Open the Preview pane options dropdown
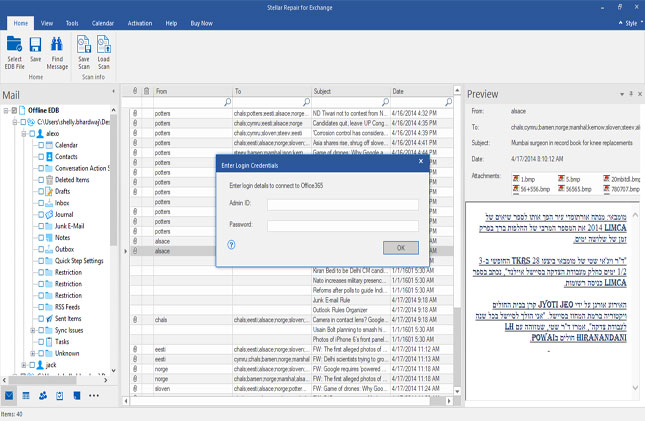The image size is (645, 421). pyautogui.click(x=622, y=94)
